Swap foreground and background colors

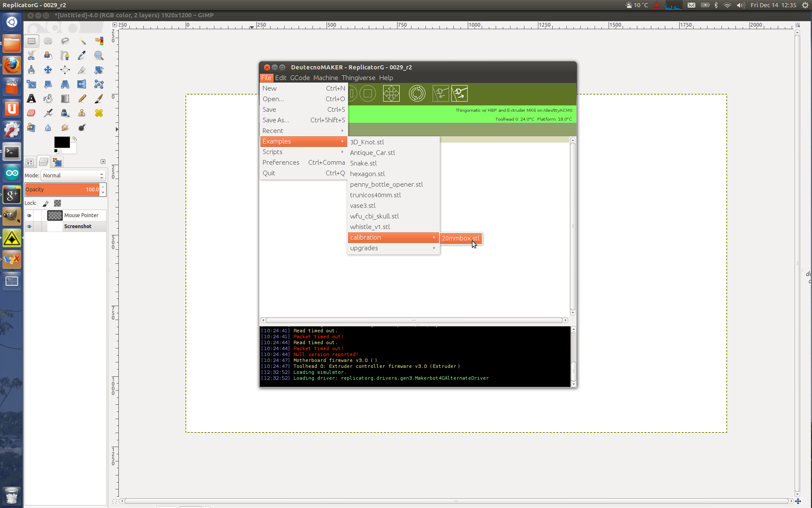(x=74, y=138)
